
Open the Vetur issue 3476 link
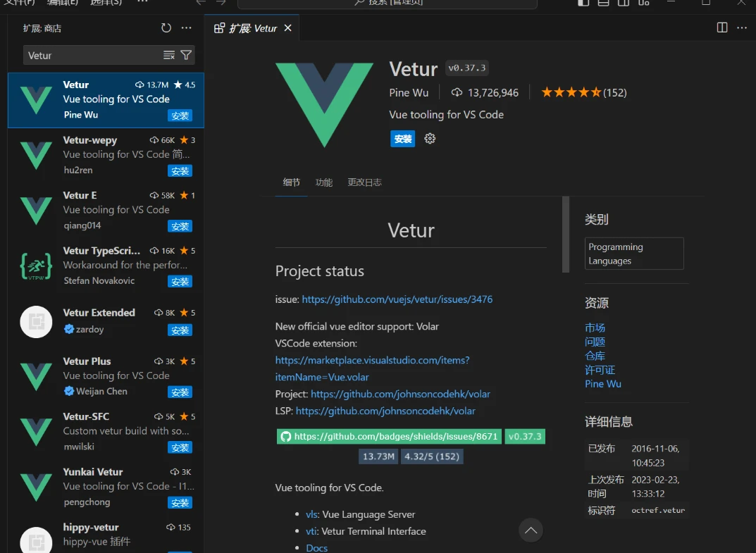click(x=397, y=299)
